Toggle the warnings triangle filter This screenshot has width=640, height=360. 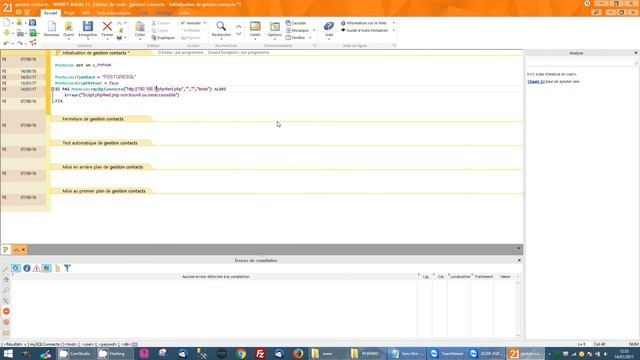pyautogui.click(x=36, y=268)
